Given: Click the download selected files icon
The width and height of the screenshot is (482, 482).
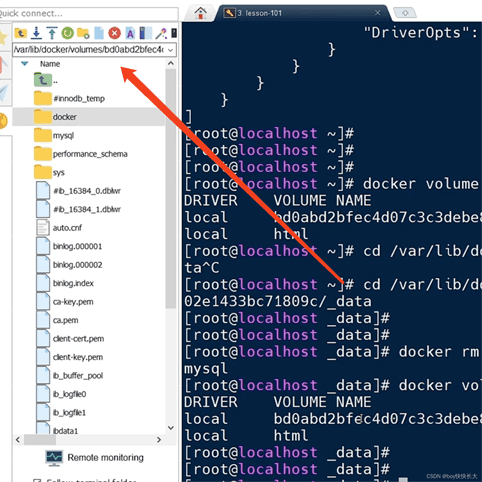Looking at the screenshot, I should (36, 33).
